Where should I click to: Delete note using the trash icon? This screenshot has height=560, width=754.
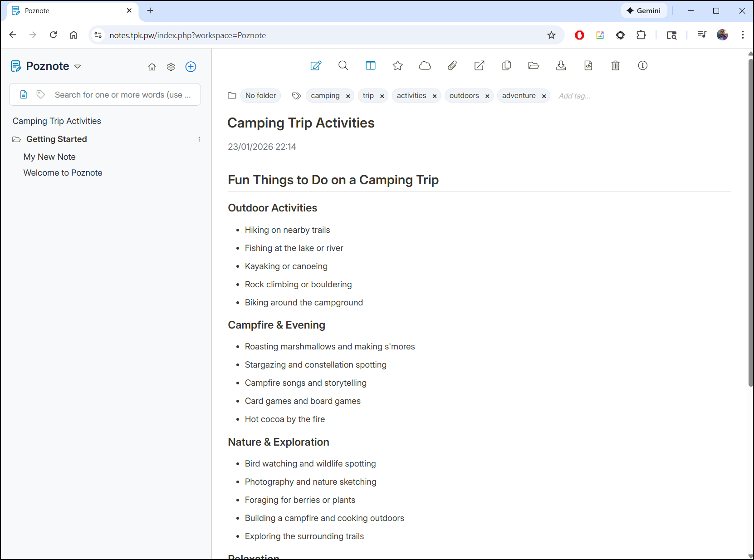(x=616, y=66)
